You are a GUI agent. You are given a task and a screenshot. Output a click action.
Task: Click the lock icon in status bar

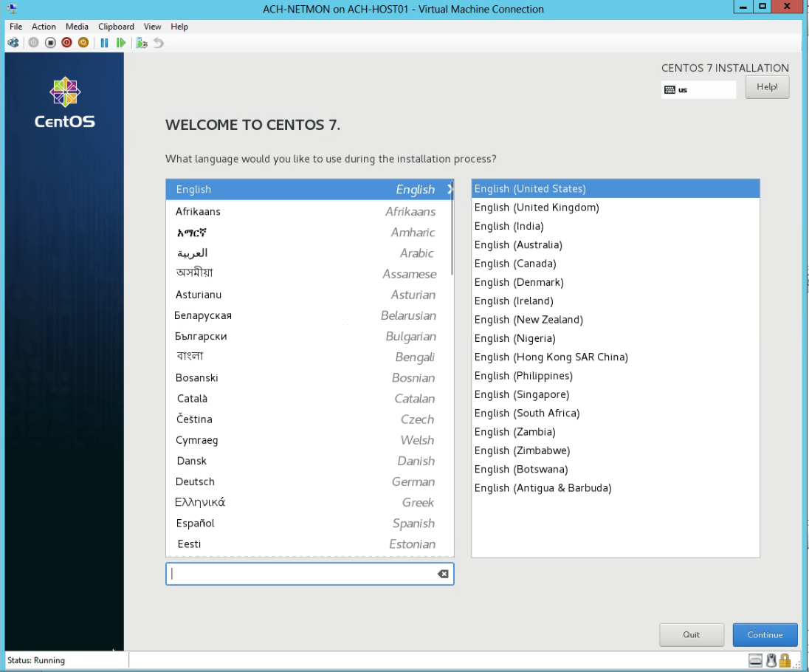[785, 659]
